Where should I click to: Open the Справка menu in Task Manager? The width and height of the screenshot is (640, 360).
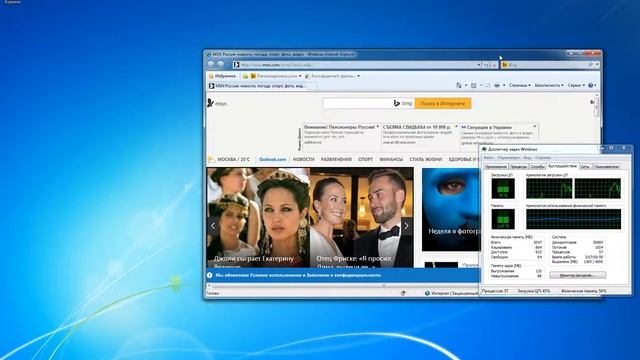[543, 158]
